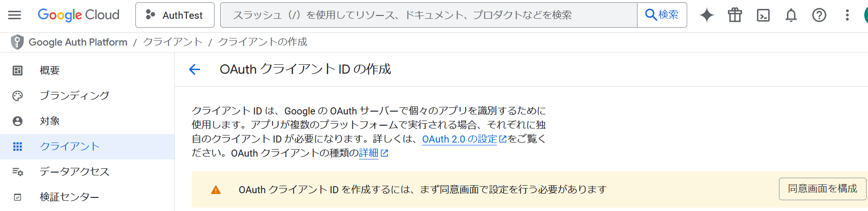Click the back arrow beside the title
Screen dimensions: 868x211
coord(194,69)
